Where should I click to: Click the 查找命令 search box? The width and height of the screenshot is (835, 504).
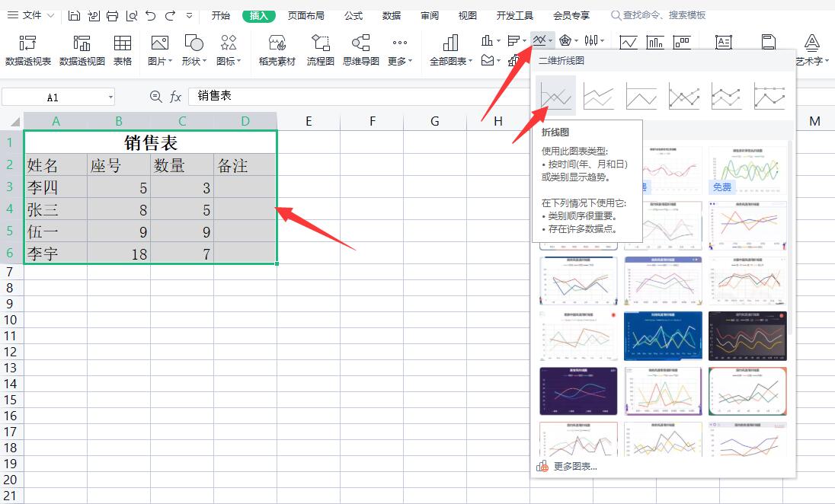click(x=658, y=15)
